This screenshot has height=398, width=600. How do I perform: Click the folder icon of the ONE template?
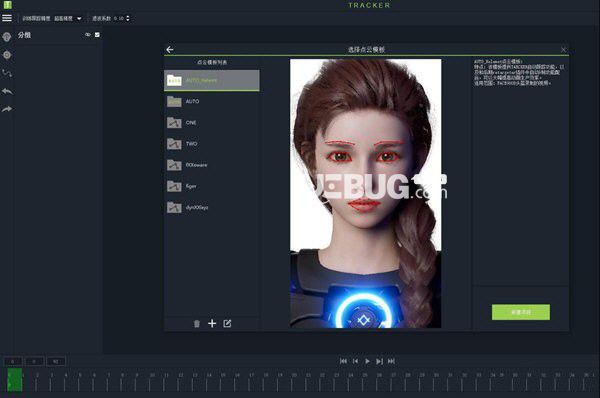click(174, 122)
